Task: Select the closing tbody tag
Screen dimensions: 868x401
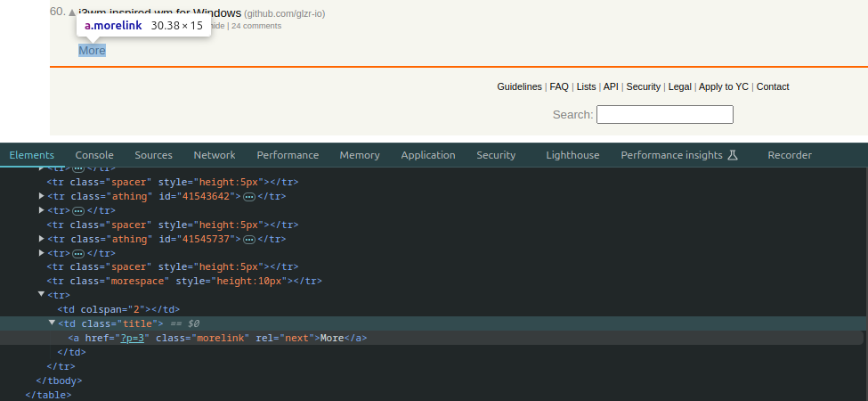Action: (60, 381)
